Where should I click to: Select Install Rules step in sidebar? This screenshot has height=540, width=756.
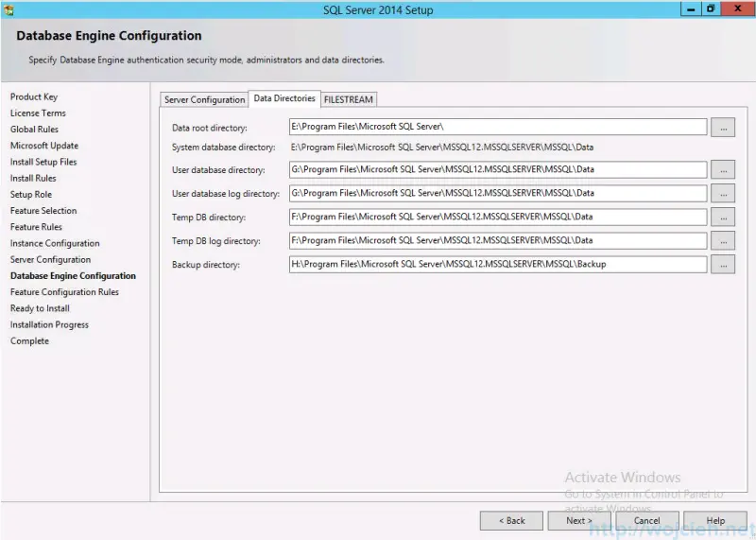coord(33,178)
